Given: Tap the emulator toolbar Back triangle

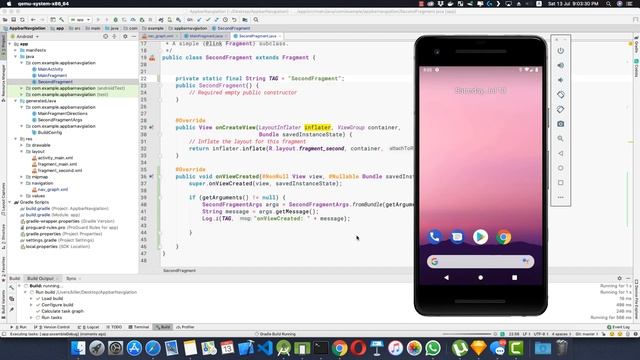Looking at the screenshot, I should 560,153.
